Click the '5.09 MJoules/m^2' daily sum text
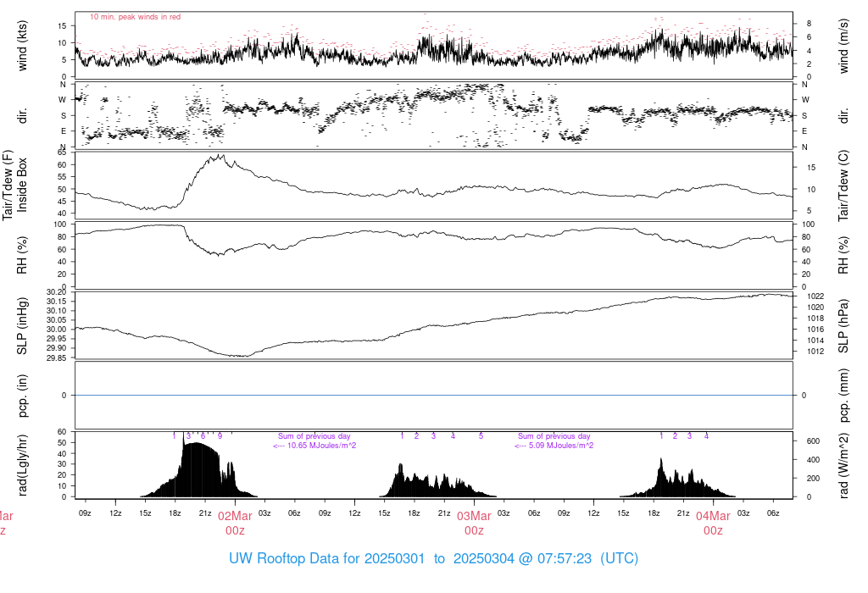868x593 pixels. pos(561,446)
